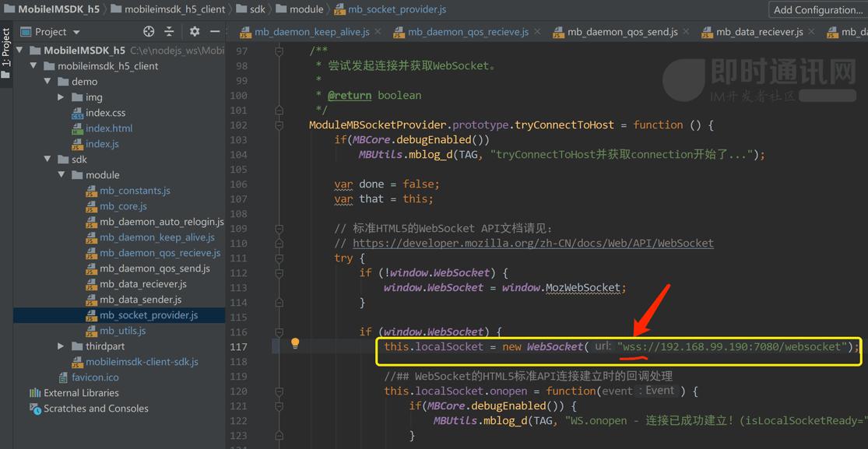Toggle code fold at line 102 function
Screen dimensions: 868x449
pyautogui.click(x=279, y=125)
